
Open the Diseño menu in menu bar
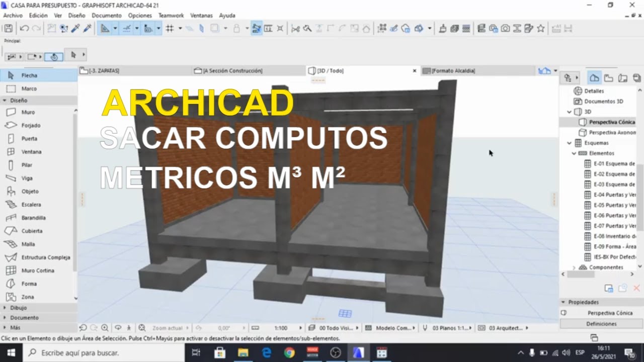pyautogui.click(x=76, y=16)
